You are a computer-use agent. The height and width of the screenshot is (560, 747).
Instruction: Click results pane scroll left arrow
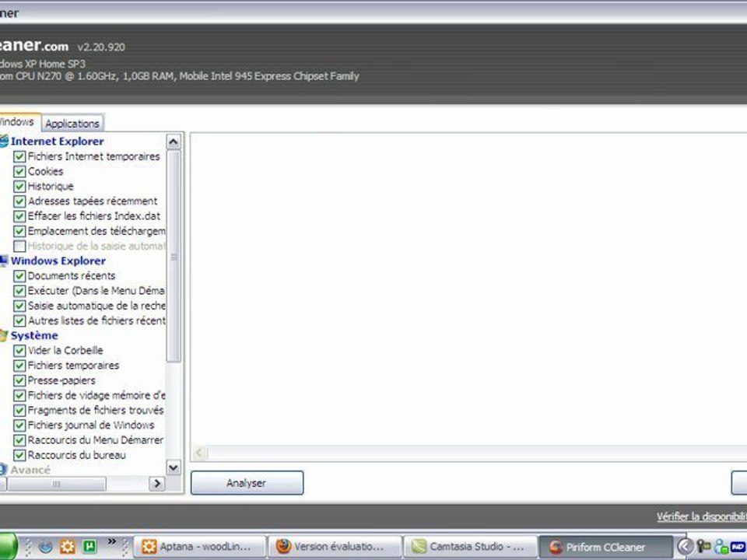coord(199,453)
